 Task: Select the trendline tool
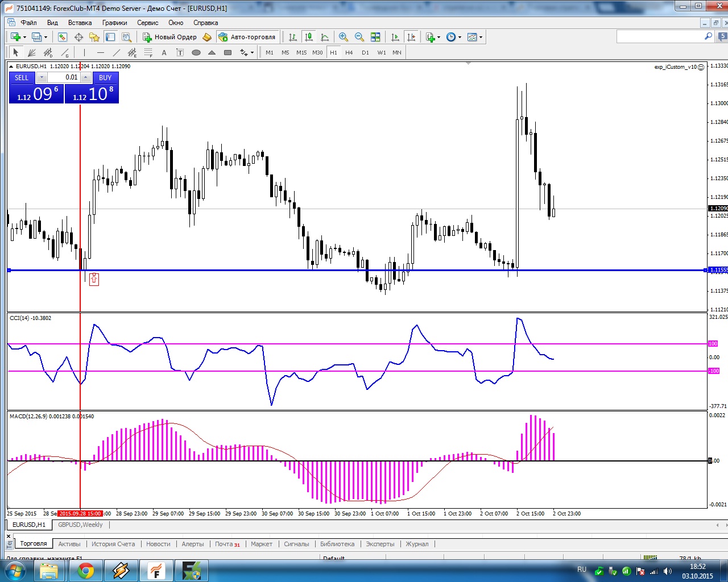(x=117, y=52)
